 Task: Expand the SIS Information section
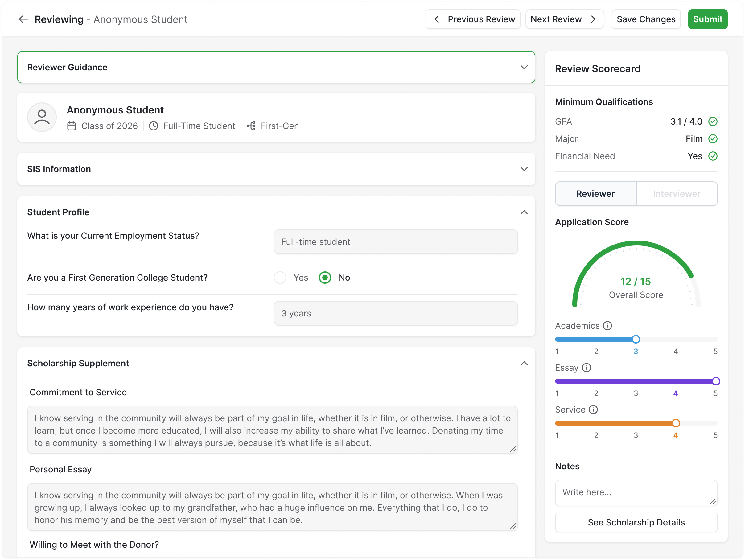524,169
